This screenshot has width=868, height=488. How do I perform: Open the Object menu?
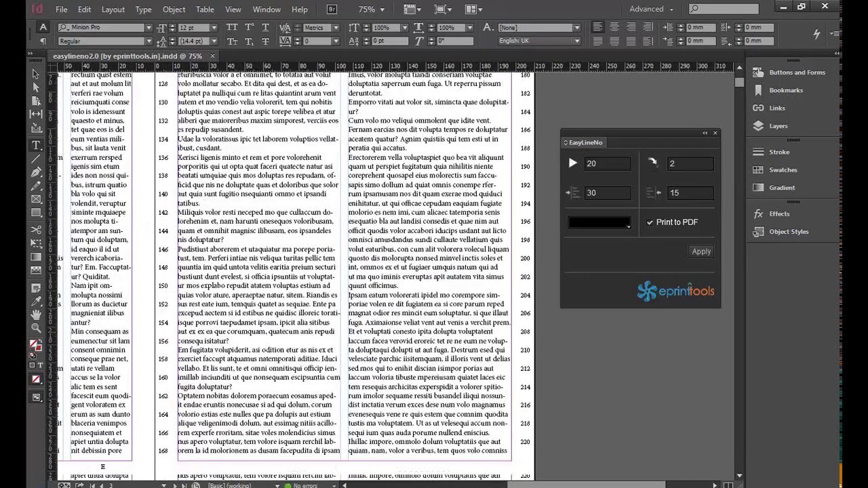174,9
